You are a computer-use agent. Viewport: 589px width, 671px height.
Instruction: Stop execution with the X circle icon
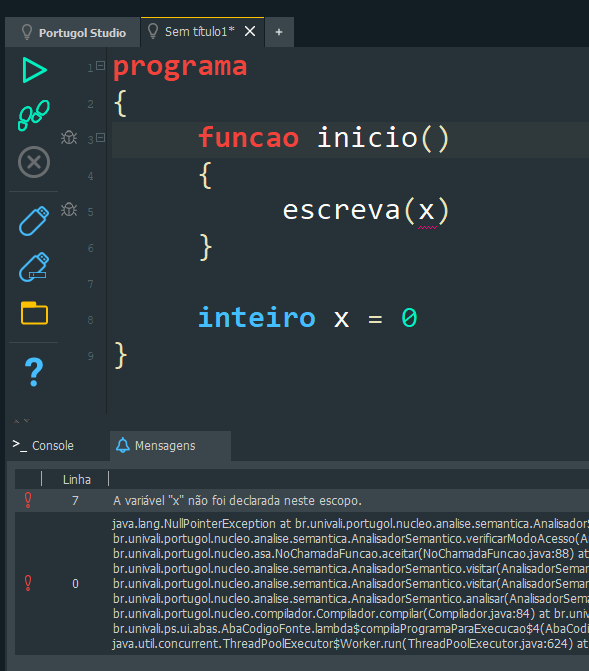pyautogui.click(x=34, y=162)
